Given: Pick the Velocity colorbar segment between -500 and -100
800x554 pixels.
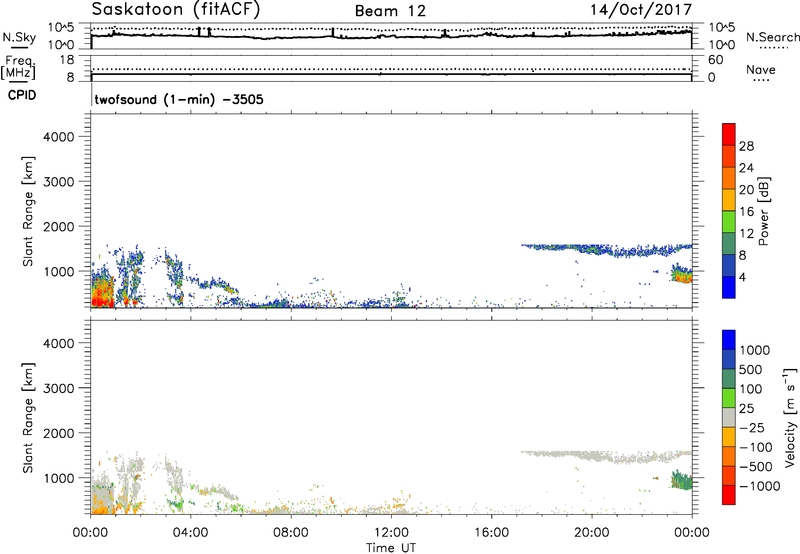Looking at the screenshot, I should pyautogui.click(x=729, y=456).
